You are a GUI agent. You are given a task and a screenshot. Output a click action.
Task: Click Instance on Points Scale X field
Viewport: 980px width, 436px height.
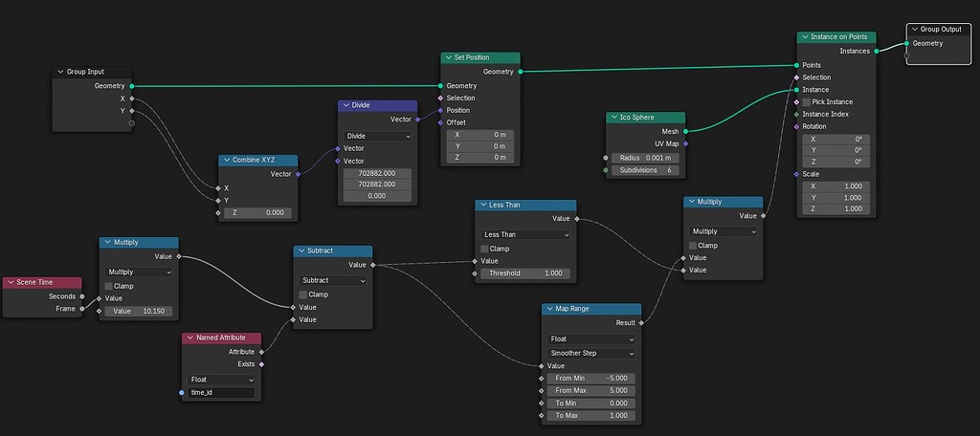835,186
